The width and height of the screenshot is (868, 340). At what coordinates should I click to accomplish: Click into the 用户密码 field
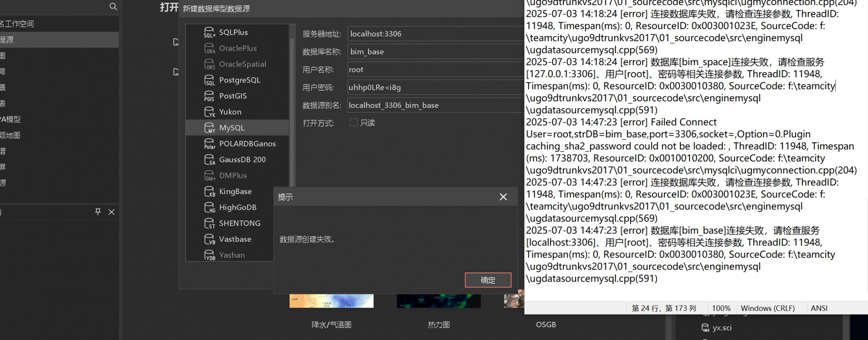click(435, 87)
